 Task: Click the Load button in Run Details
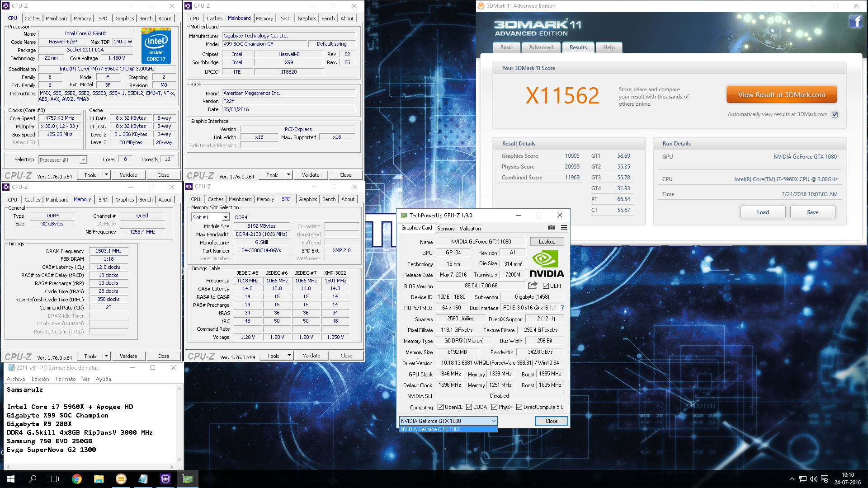(x=763, y=212)
